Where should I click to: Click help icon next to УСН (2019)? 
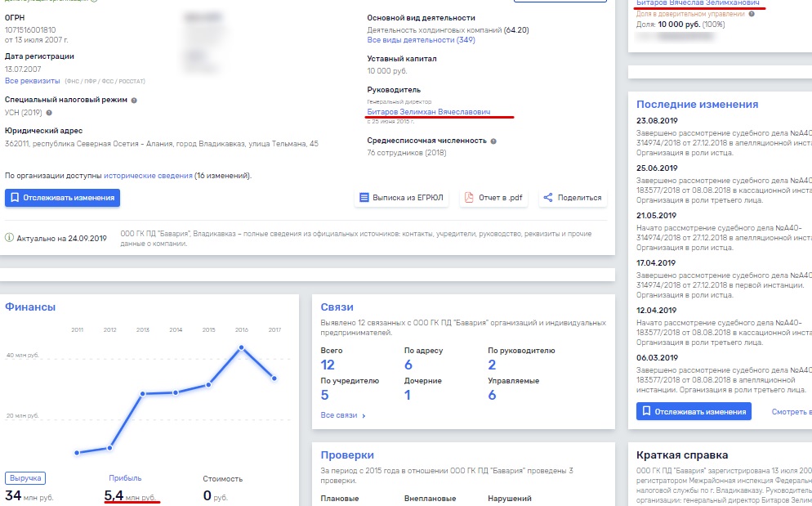coord(49,113)
